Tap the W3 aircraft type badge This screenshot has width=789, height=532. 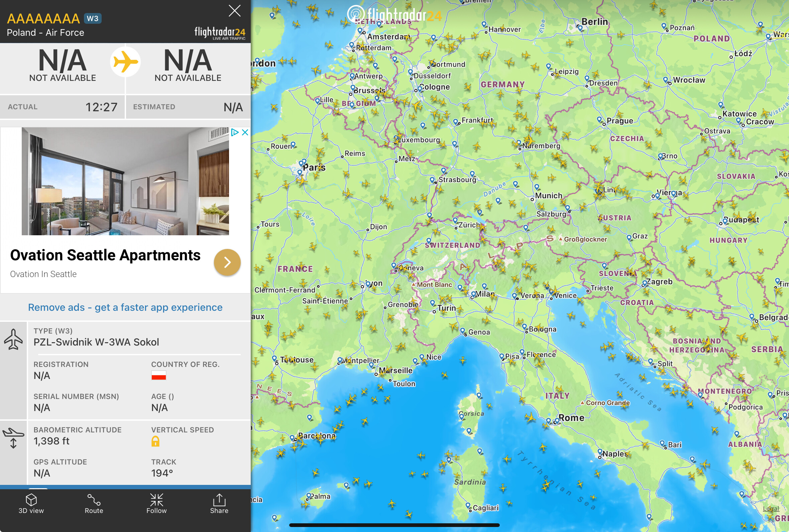tap(93, 18)
